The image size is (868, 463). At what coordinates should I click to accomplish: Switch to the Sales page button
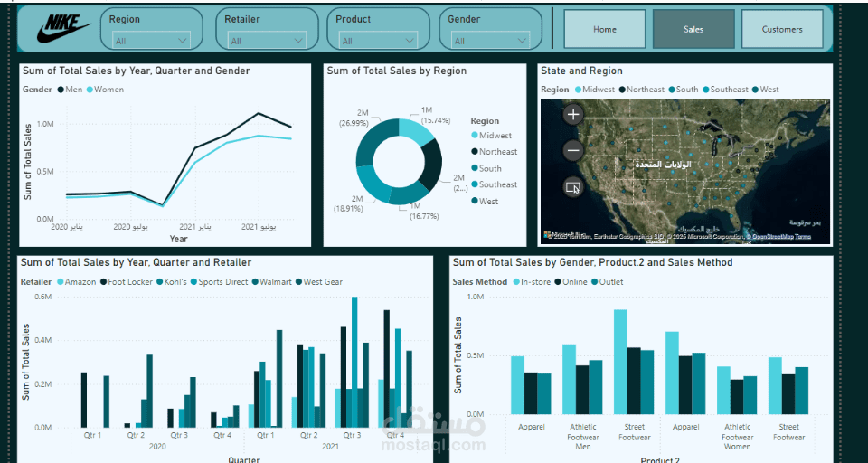tap(693, 29)
